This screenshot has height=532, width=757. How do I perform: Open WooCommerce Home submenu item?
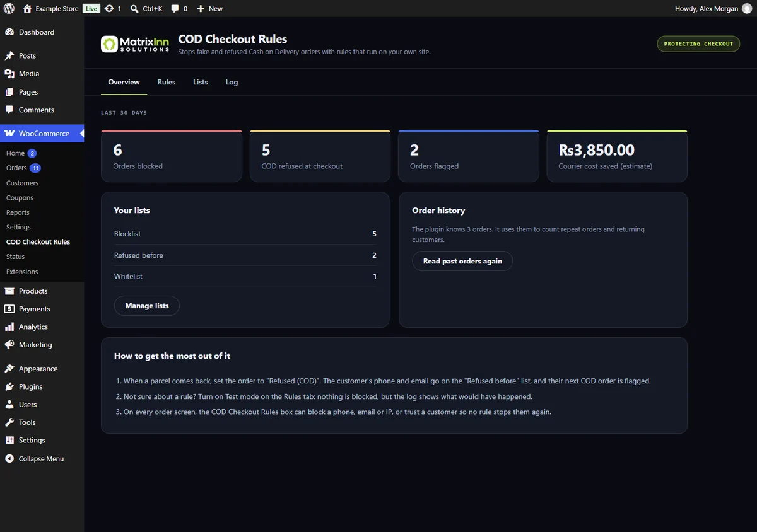tap(15, 153)
